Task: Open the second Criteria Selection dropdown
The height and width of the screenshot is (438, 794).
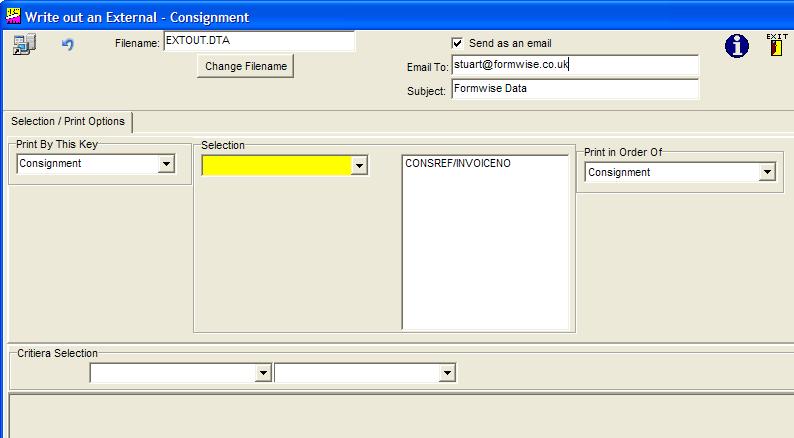Action: pos(447,373)
